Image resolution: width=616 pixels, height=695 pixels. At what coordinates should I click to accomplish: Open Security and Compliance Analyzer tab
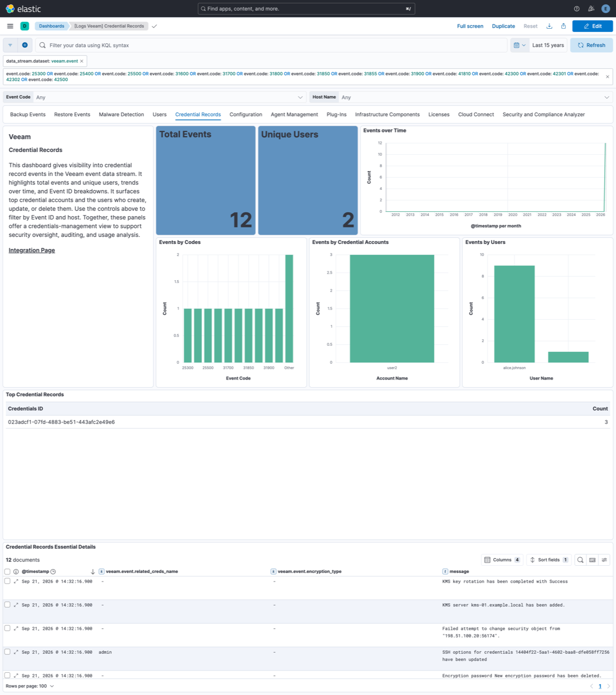point(544,115)
